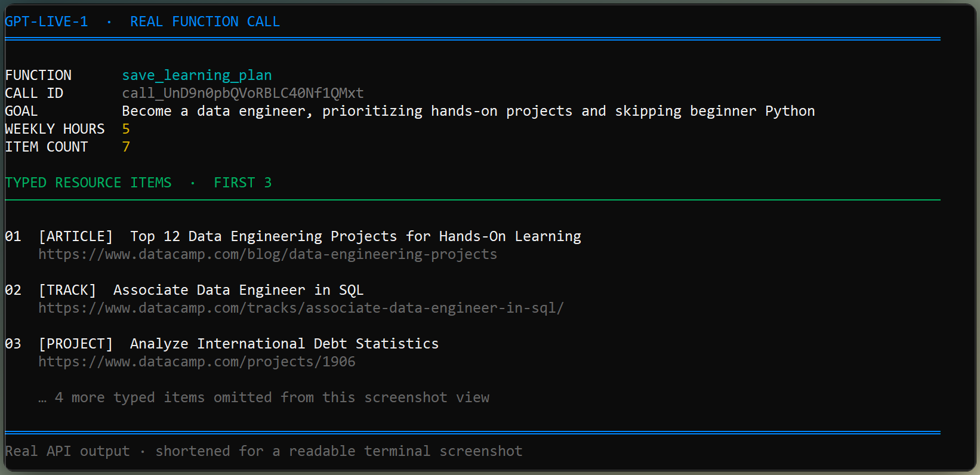This screenshot has height=475, width=980.
Task: Select the item count value 7
Action: coord(126,147)
